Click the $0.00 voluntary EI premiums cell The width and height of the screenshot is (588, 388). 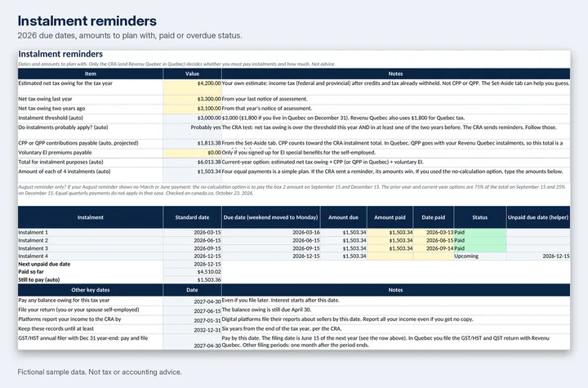[x=193, y=153]
